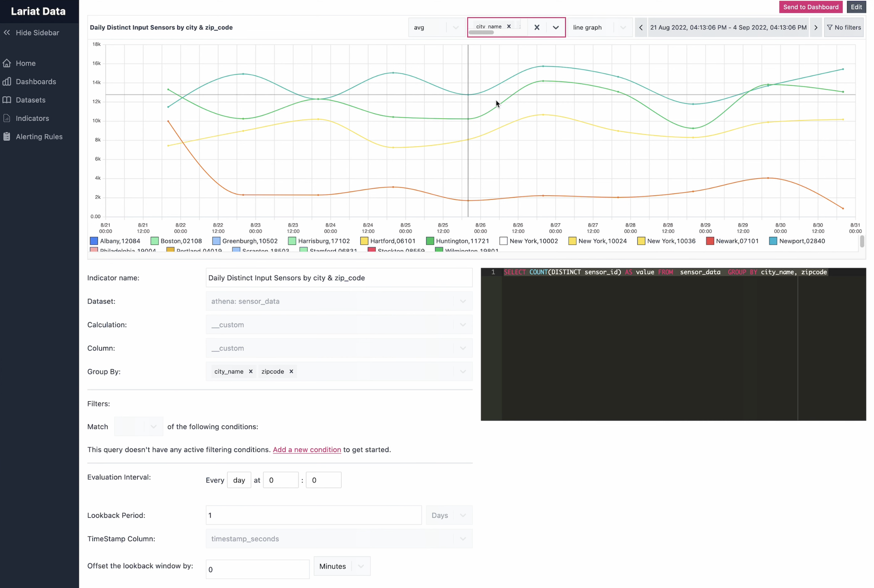The width and height of the screenshot is (874, 588).
Task: Clear all chart group-by selections
Action: [x=537, y=27]
